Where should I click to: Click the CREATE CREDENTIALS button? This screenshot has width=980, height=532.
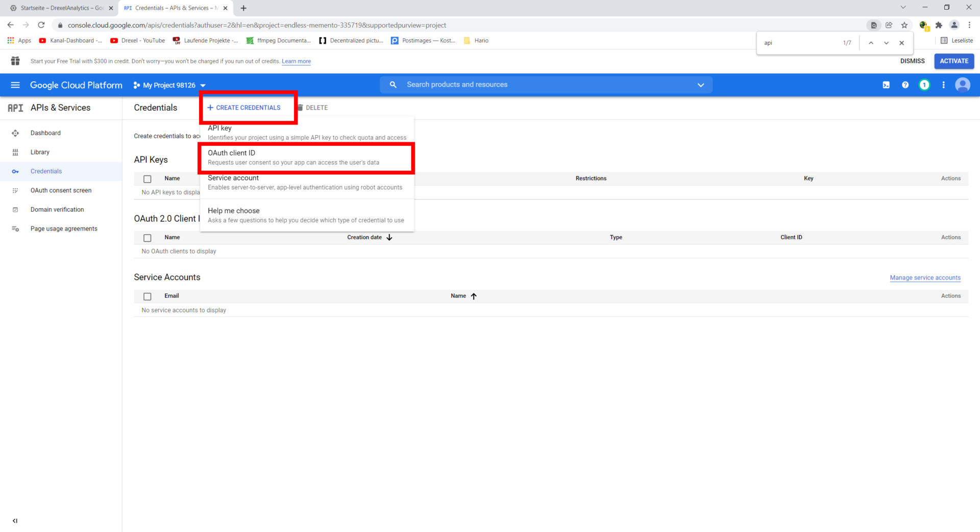[x=244, y=108]
